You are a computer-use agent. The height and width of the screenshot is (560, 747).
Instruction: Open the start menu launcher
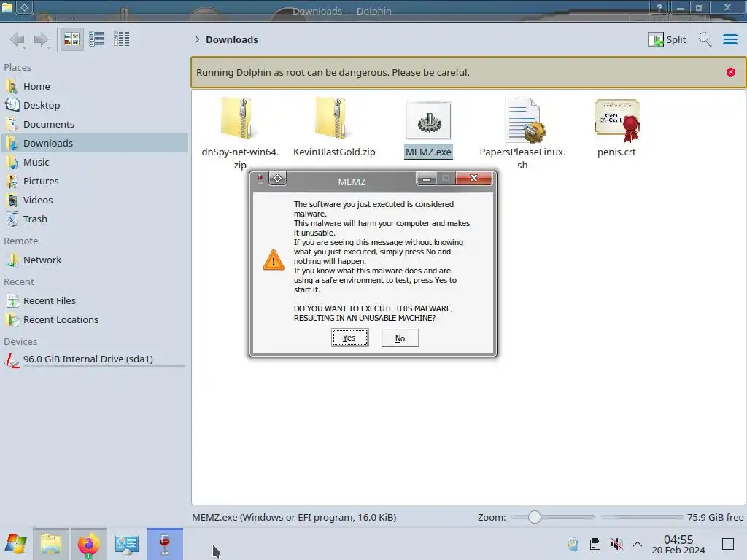pyautogui.click(x=16, y=544)
